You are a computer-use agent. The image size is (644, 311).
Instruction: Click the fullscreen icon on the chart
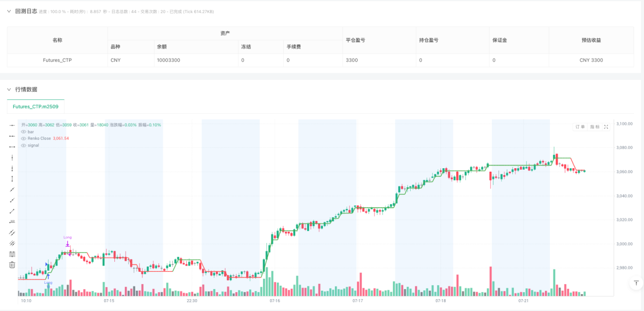[x=606, y=127]
